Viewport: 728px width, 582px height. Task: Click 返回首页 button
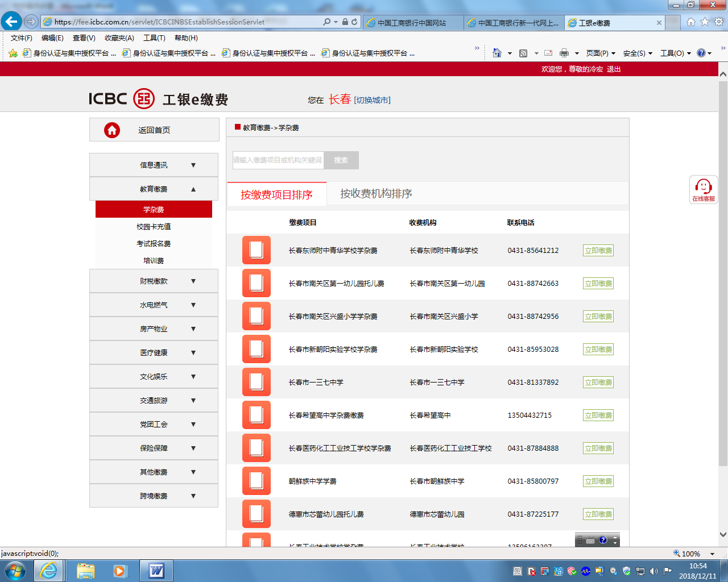(154, 130)
